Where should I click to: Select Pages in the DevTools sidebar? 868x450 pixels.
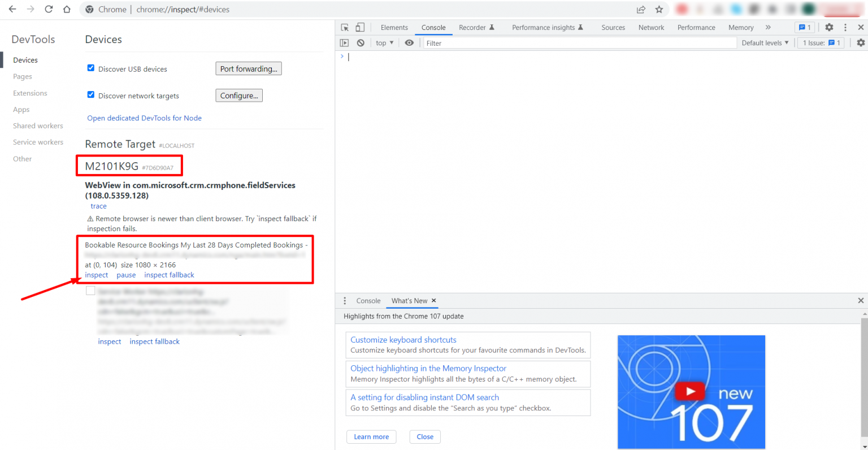click(22, 76)
